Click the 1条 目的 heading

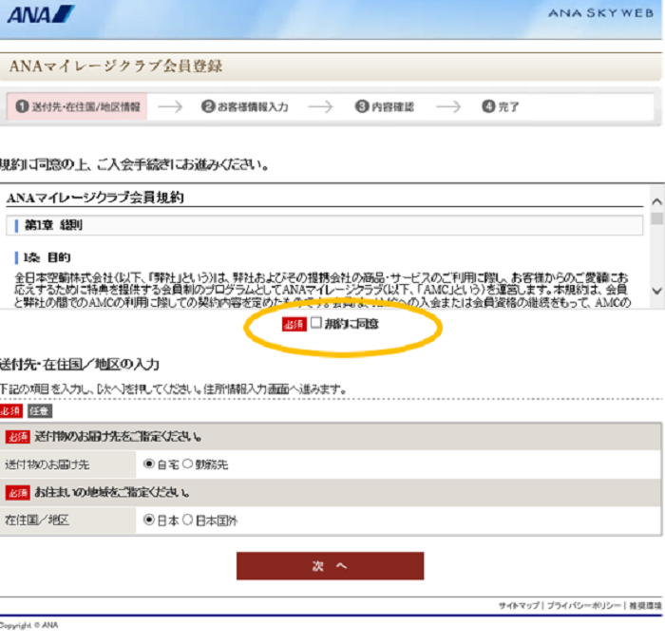[x=47, y=257]
